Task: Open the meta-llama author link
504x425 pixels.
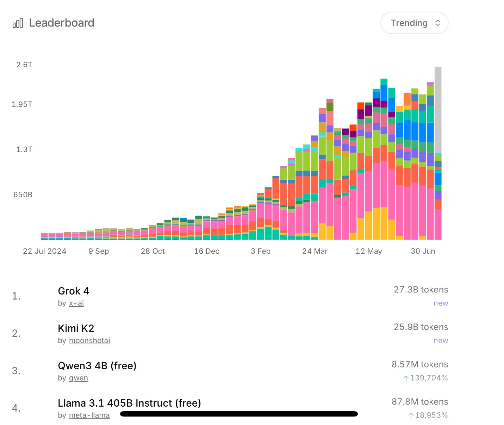Action: 89,415
